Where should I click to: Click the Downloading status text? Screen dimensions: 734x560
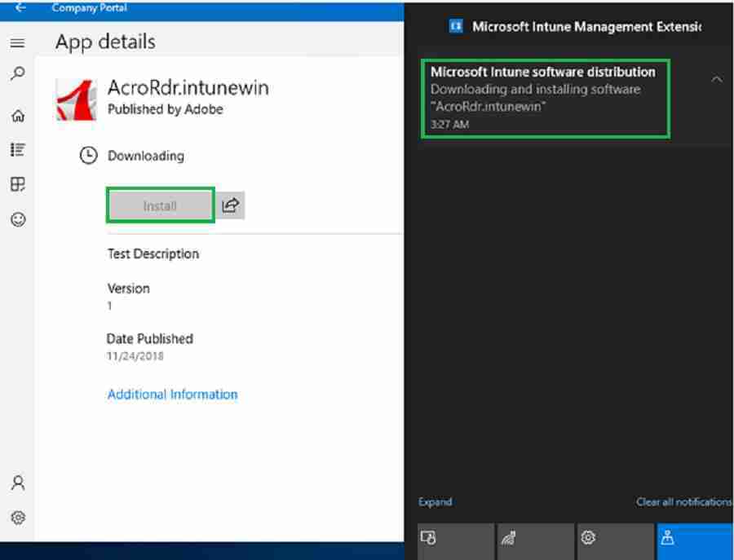pyautogui.click(x=146, y=156)
